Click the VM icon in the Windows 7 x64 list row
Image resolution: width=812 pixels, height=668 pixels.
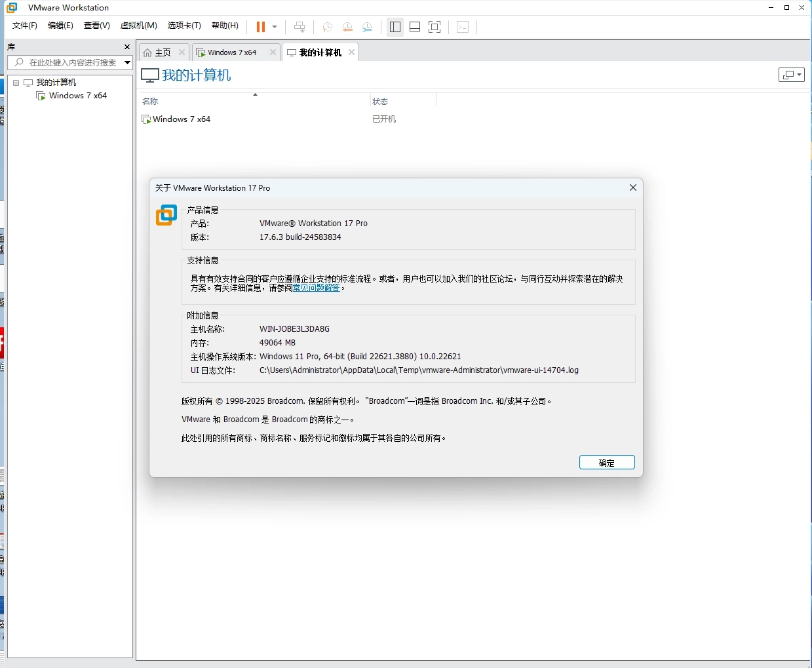tap(146, 119)
